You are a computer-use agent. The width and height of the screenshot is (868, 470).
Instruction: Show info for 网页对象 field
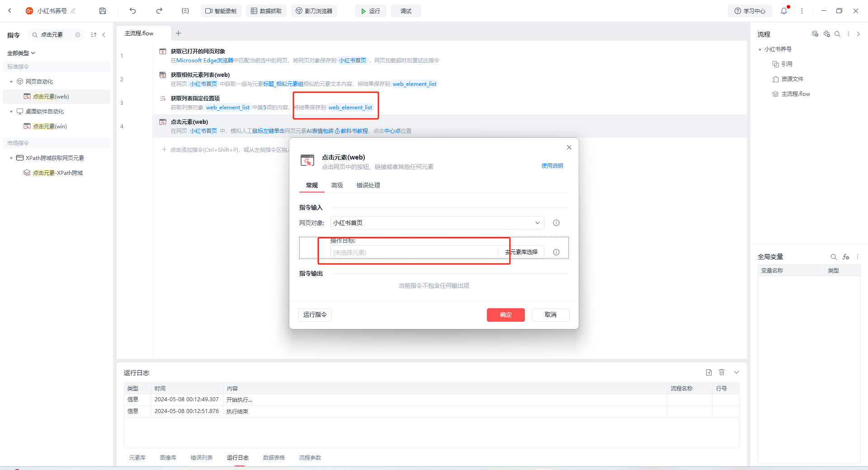(x=557, y=223)
